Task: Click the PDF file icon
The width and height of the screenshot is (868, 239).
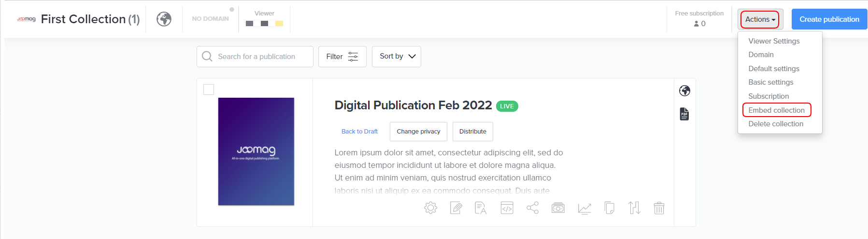Action: (x=684, y=114)
